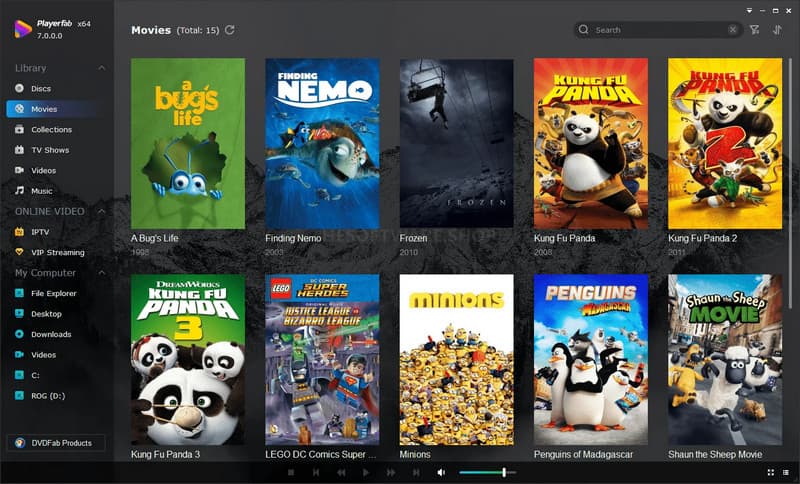Open the Minions poster
Image resolution: width=800 pixels, height=484 pixels.
[x=457, y=360]
